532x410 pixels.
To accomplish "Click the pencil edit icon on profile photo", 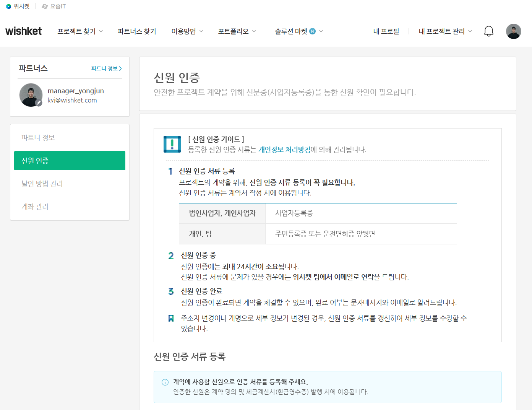I will pyautogui.click(x=39, y=102).
